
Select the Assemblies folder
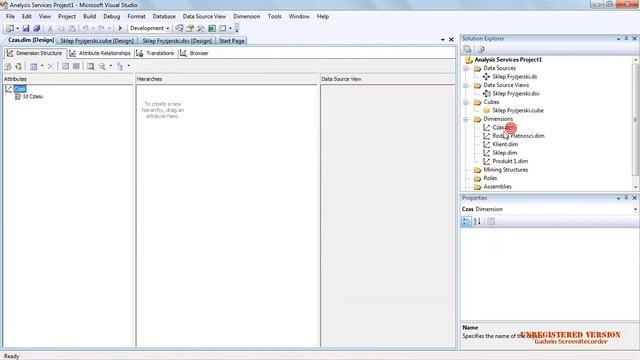(x=497, y=187)
